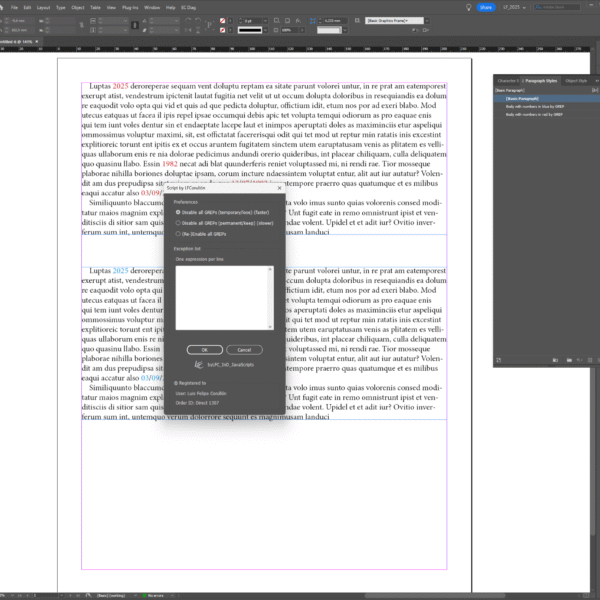
Task: Click the scale Y percentage icon
Action: [x=93, y=30]
